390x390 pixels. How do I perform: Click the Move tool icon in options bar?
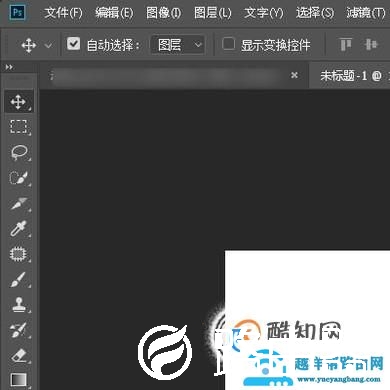coord(29,45)
